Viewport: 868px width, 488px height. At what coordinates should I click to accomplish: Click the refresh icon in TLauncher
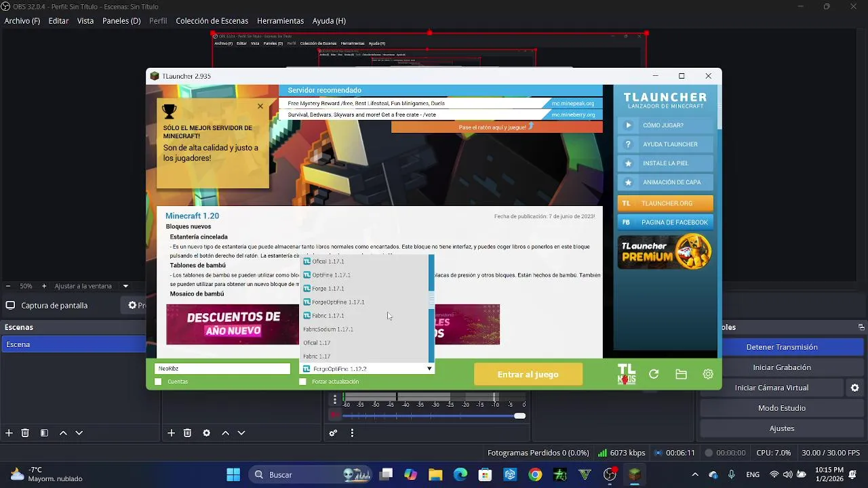pos(654,374)
